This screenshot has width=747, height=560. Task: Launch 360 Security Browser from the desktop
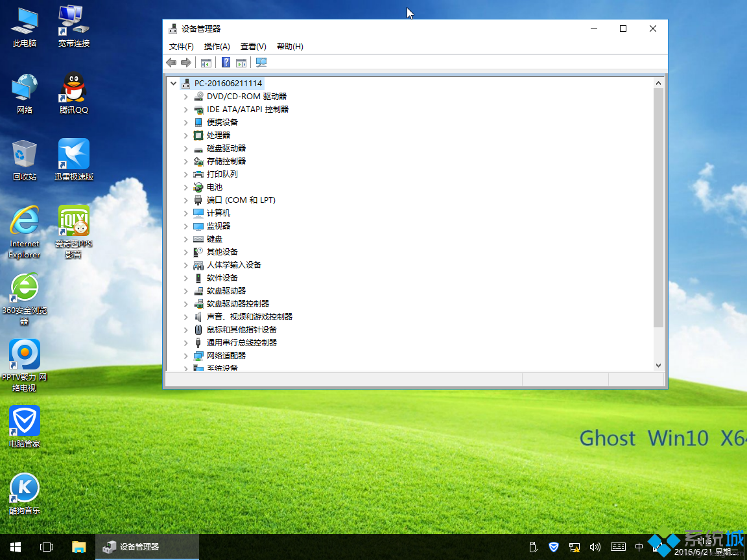click(24, 287)
